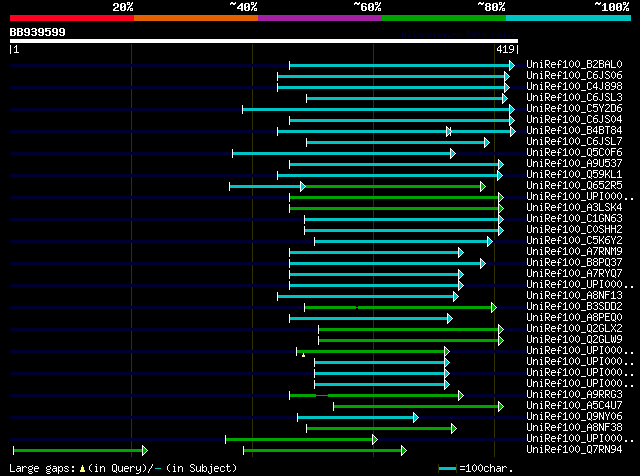Click the UniRef100_Q652R5 label
The height and width of the screenshot is (476, 640).
[x=574, y=186]
